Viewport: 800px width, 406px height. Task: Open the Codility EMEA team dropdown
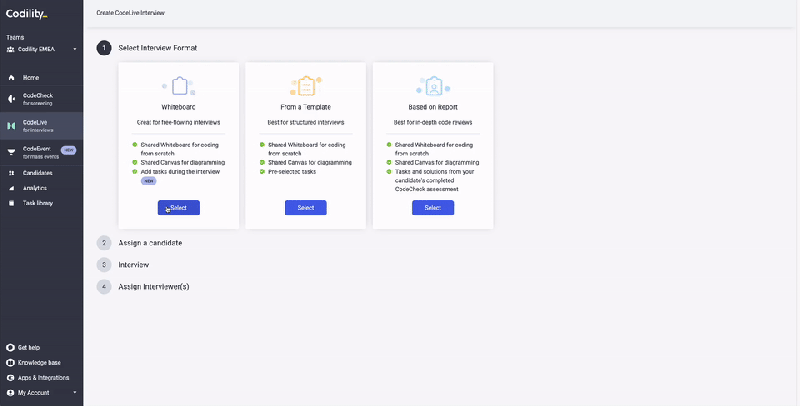coord(41,49)
